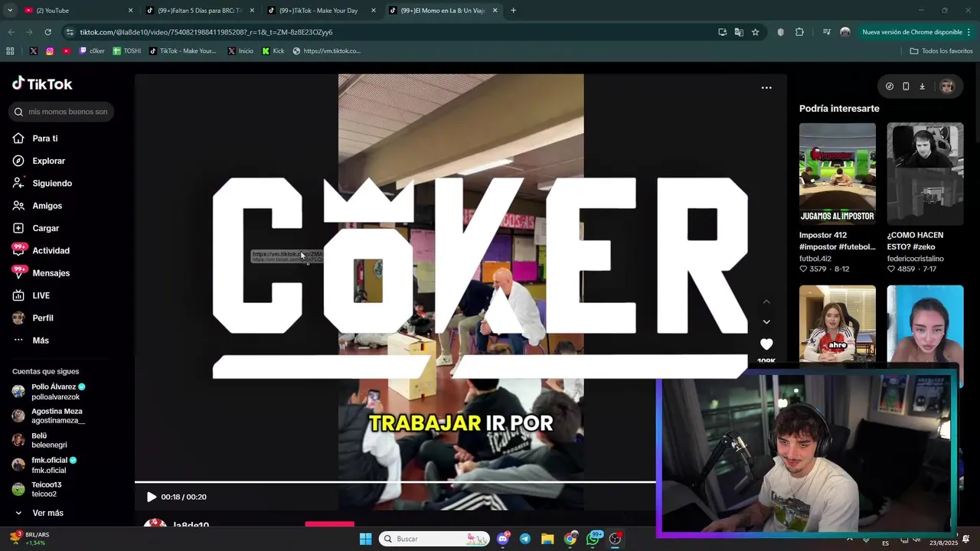980x551 pixels.
Task: Go to previous video arrow
Action: pos(766,302)
